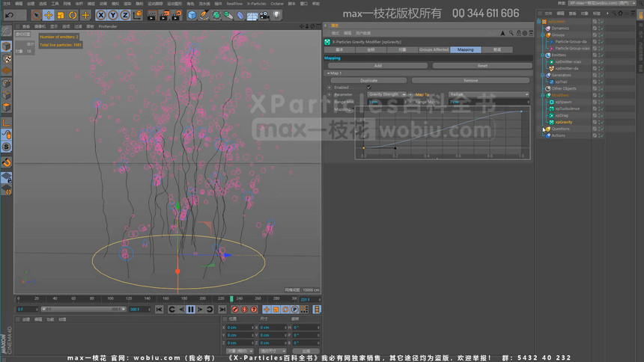The image size is (644, 362).
Task: Open the X-Particles menu
Action: click(x=256, y=4)
